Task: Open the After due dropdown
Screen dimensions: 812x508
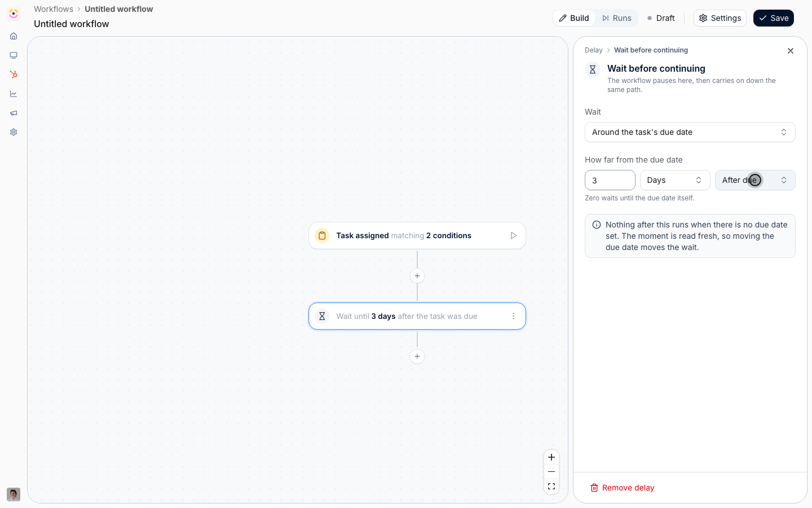Action: coord(755,180)
